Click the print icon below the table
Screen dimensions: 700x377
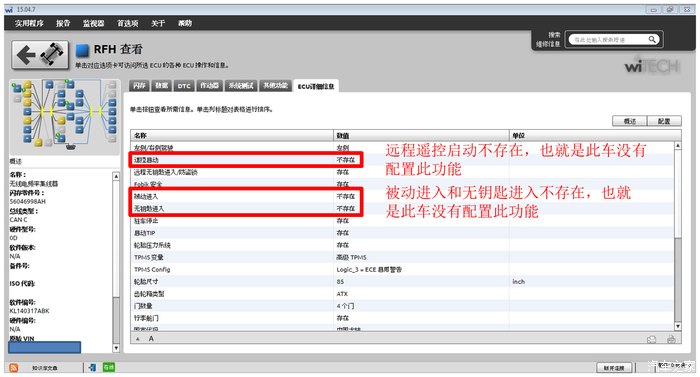coord(671,339)
